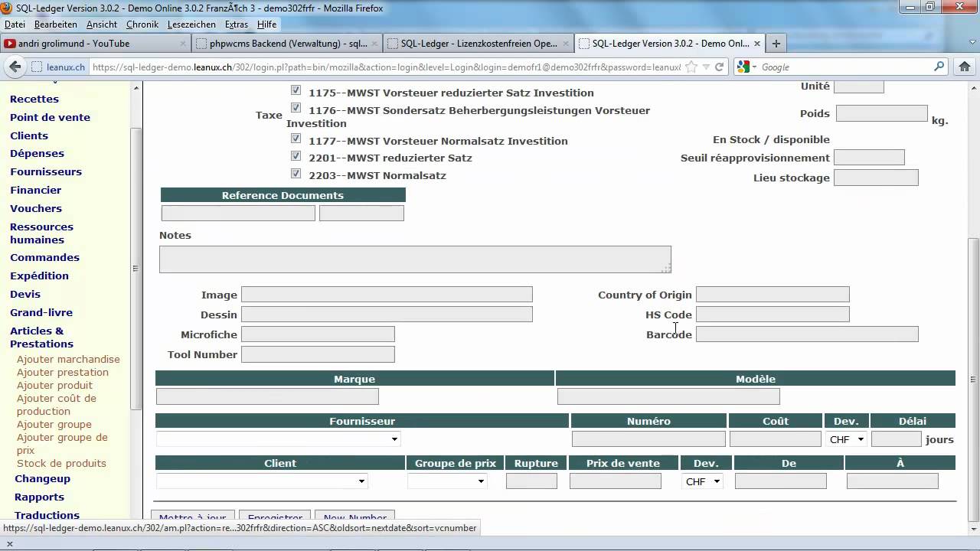Uncheck 2203 MWST Normalsatz
The image size is (980, 551).
296,173
